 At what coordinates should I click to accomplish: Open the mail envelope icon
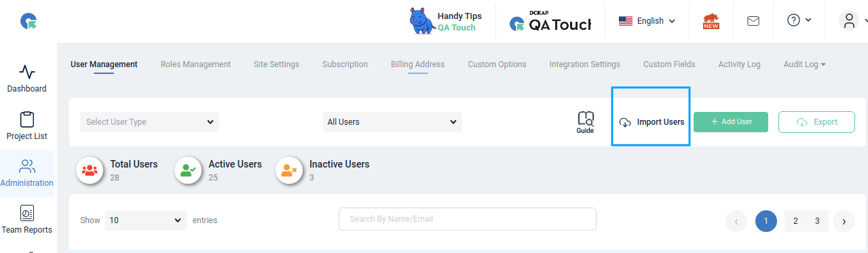pyautogui.click(x=753, y=21)
